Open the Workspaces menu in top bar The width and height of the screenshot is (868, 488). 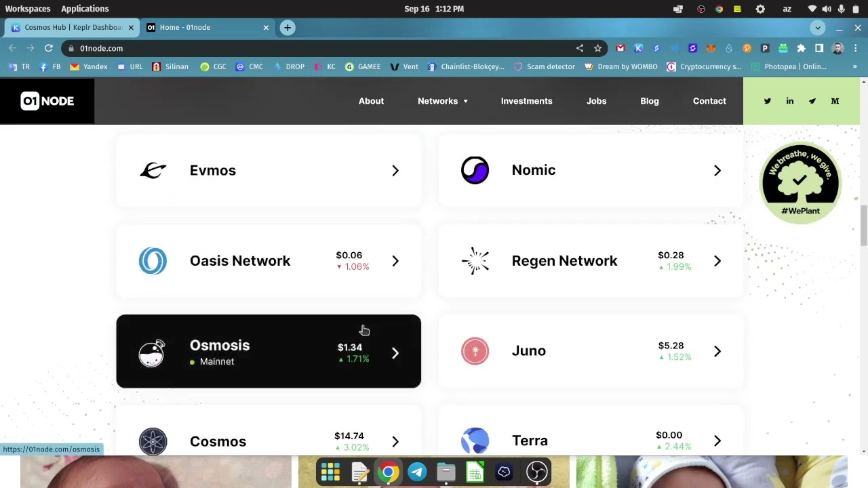click(x=28, y=9)
